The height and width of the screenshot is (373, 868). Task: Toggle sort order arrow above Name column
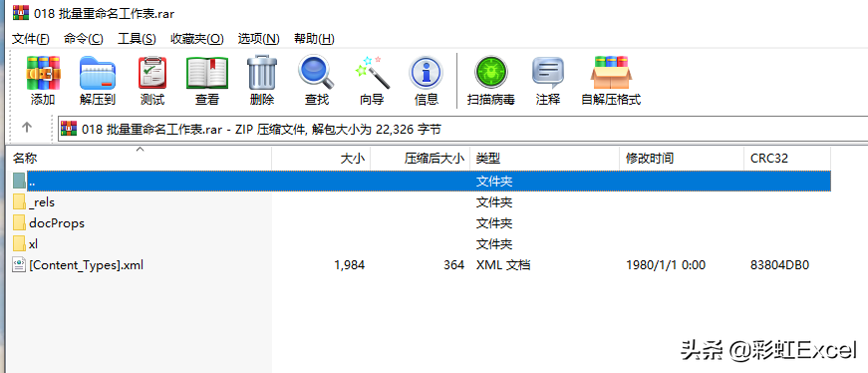point(141,149)
